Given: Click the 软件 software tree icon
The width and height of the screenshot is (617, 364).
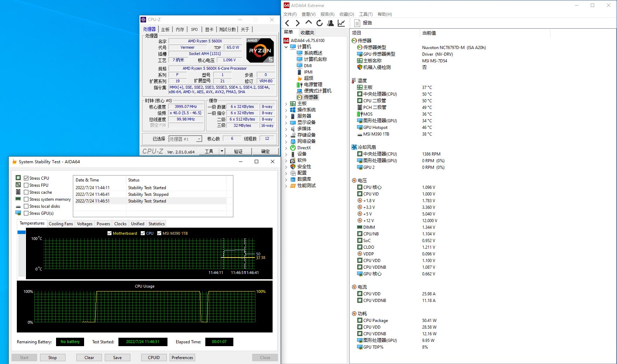Looking at the screenshot, I should [293, 160].
